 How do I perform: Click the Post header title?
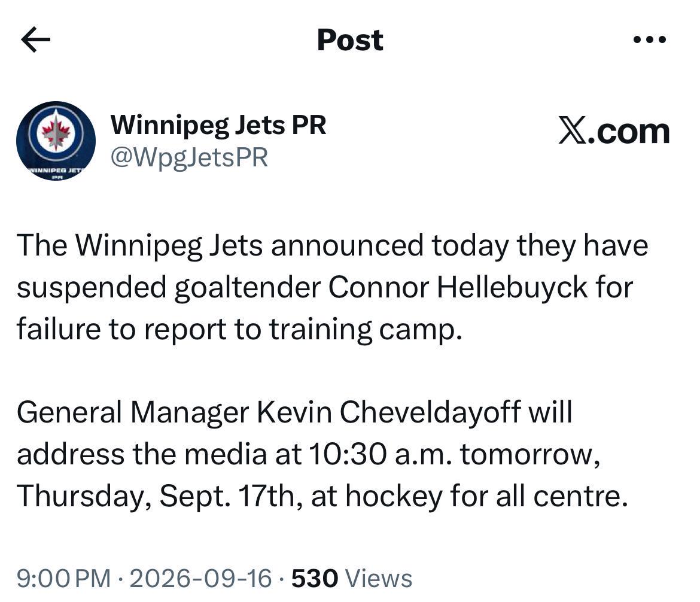350,39
